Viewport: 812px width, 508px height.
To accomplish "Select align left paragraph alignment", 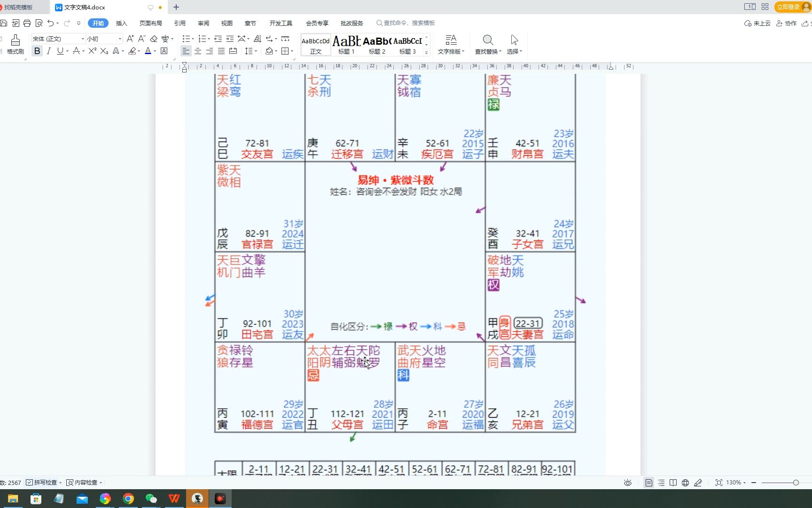I will click(x=186, y=51).
